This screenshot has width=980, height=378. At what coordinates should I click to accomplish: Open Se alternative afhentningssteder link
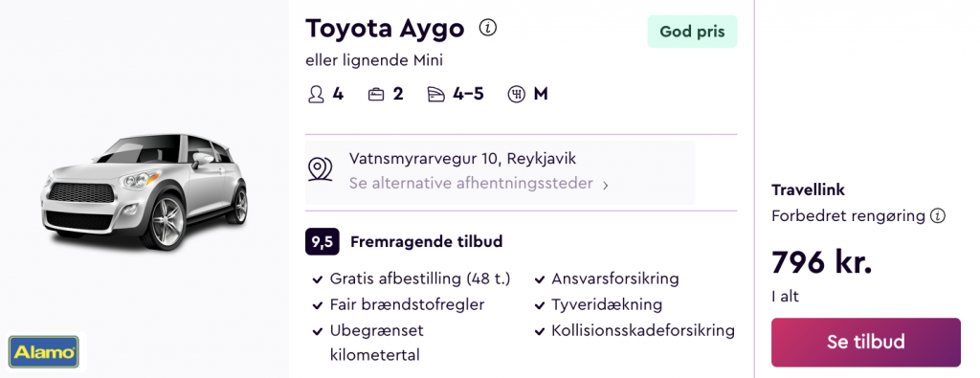coord(471,184)
